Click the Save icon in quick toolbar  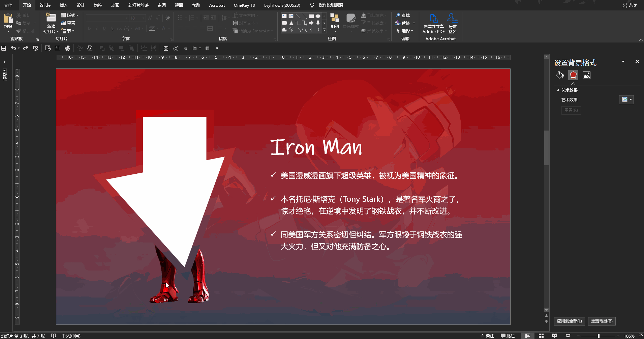pos(4,48)
